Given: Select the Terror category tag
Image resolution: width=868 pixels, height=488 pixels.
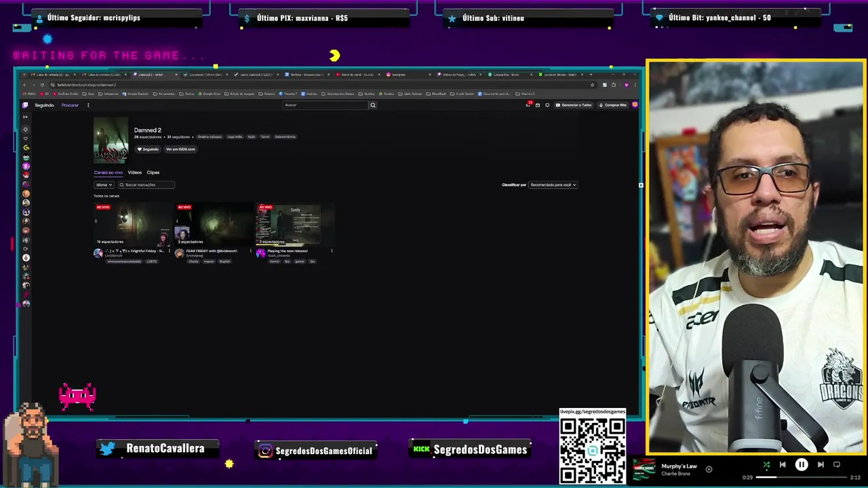Looking at the screenshot, I should coord(265,137).
